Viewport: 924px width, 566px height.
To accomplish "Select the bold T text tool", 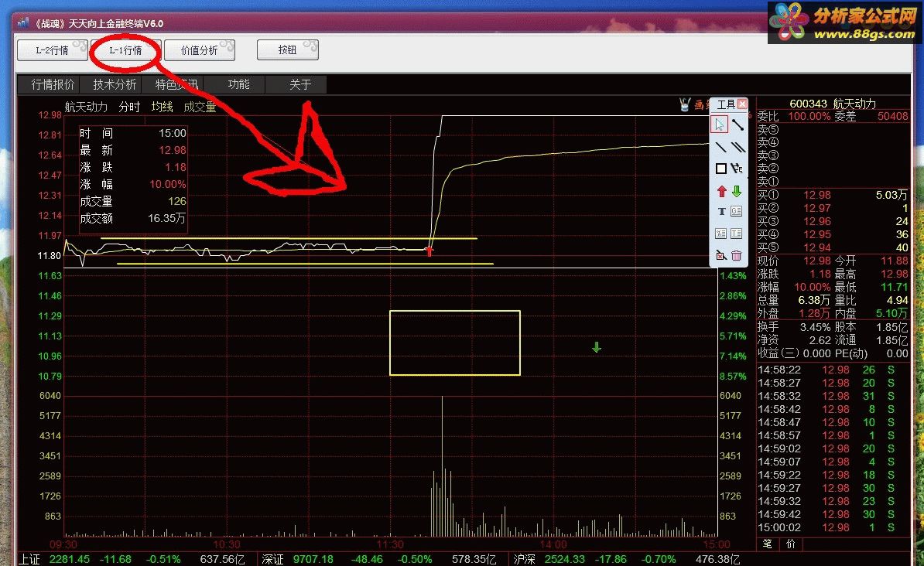I will pos(721,211).
